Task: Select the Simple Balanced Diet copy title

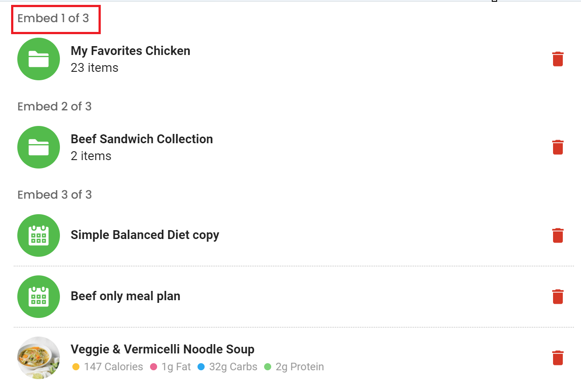Action: click(145, 235)
